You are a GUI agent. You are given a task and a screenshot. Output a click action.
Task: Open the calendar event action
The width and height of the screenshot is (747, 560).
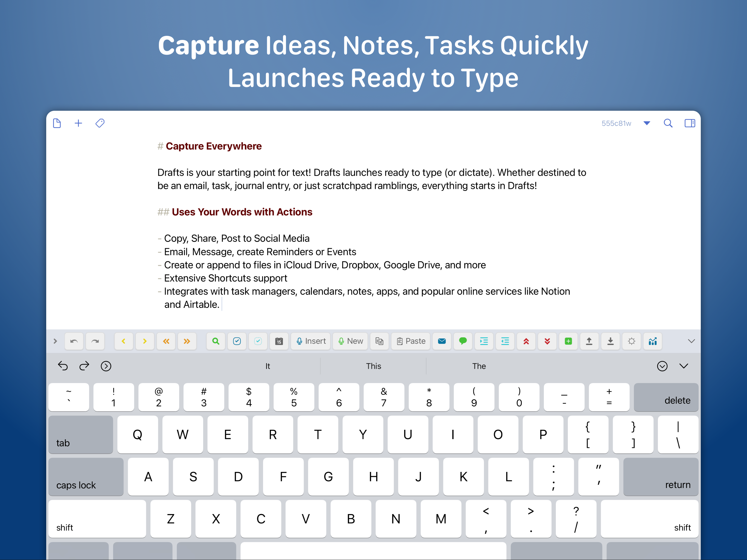[279, 341]
